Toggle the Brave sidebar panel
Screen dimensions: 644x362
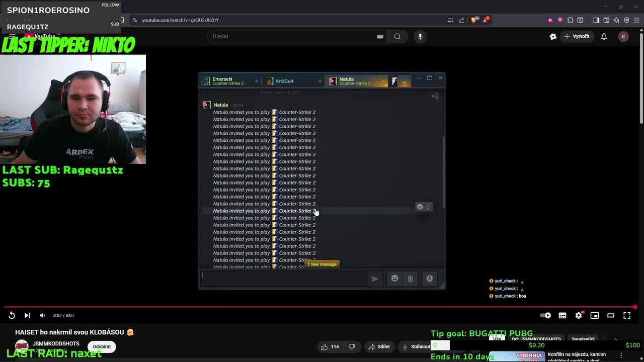click(596, 20)
